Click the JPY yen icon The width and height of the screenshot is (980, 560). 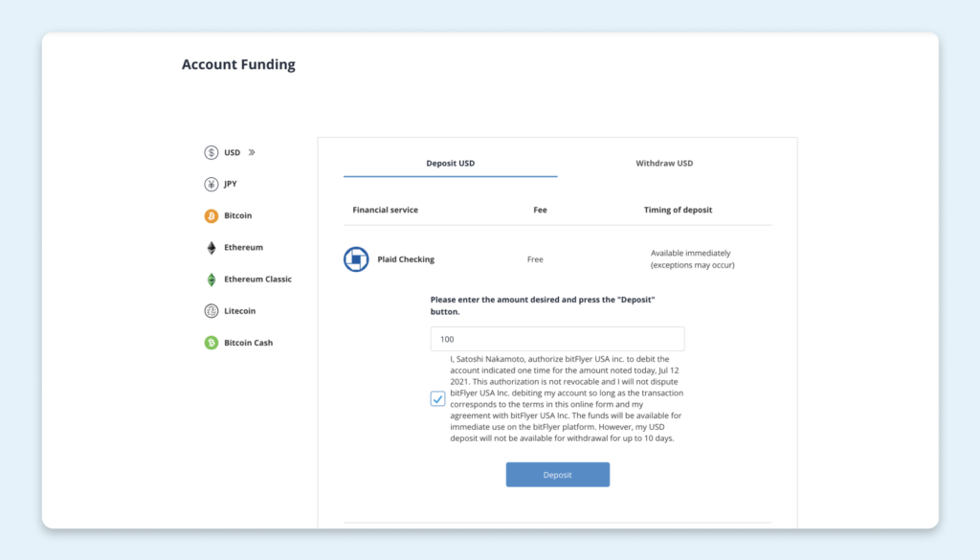212,185
